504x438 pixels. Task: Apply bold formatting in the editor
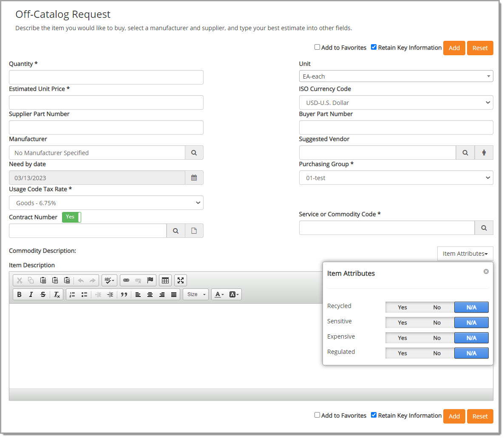click(x=19, y=294)
